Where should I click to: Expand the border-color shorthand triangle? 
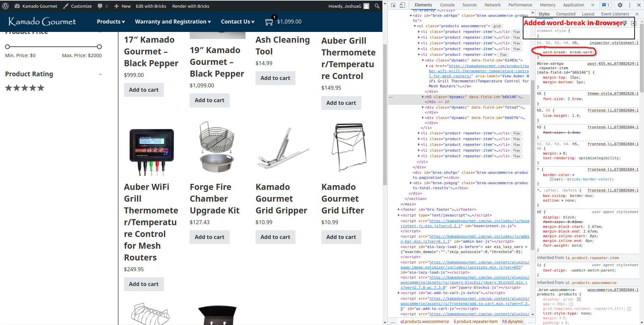[x=573, y=175]
